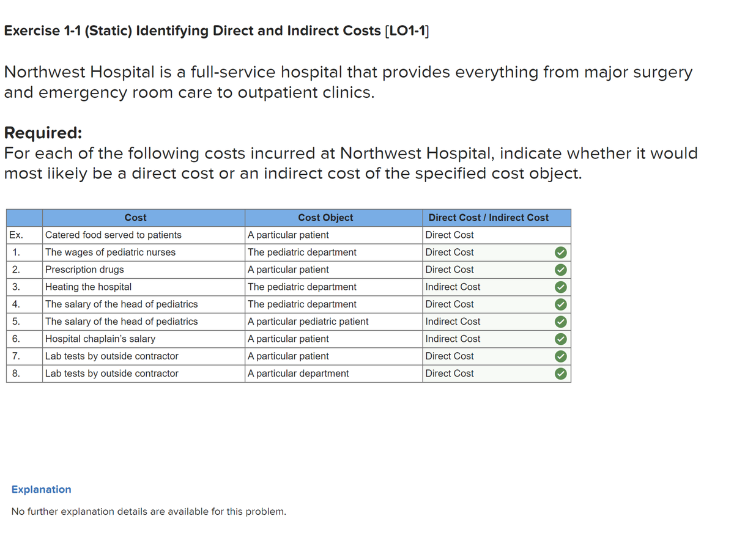The width and height of the screenshot is (734, 560).
Task: Click the Explanation link
Action: 42,489
